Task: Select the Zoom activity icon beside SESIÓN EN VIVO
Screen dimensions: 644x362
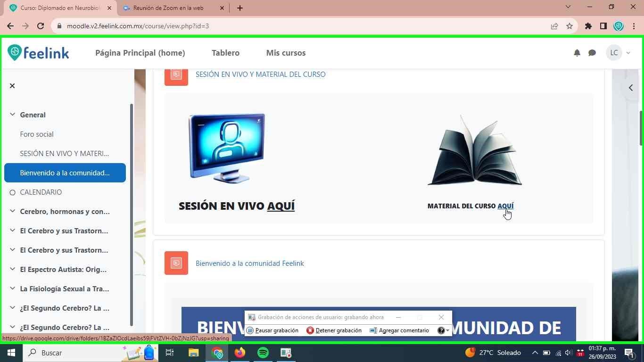Action: point(176,74)
